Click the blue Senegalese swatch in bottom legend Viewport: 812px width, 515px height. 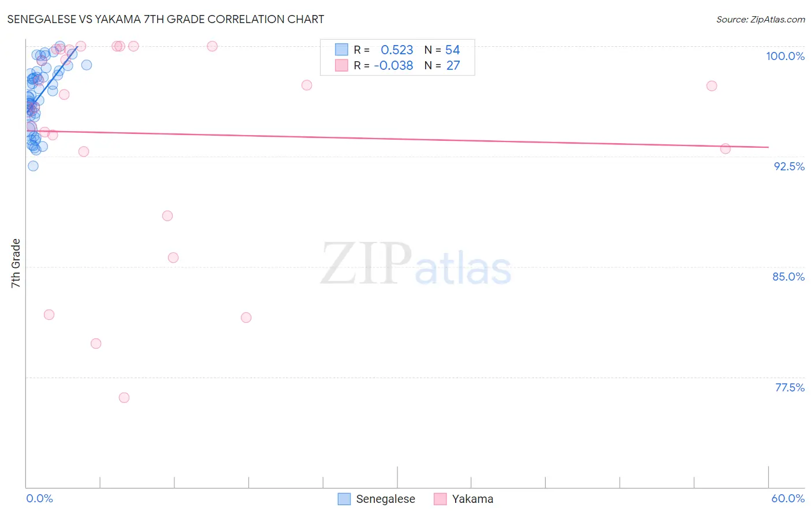coord(344,499)
